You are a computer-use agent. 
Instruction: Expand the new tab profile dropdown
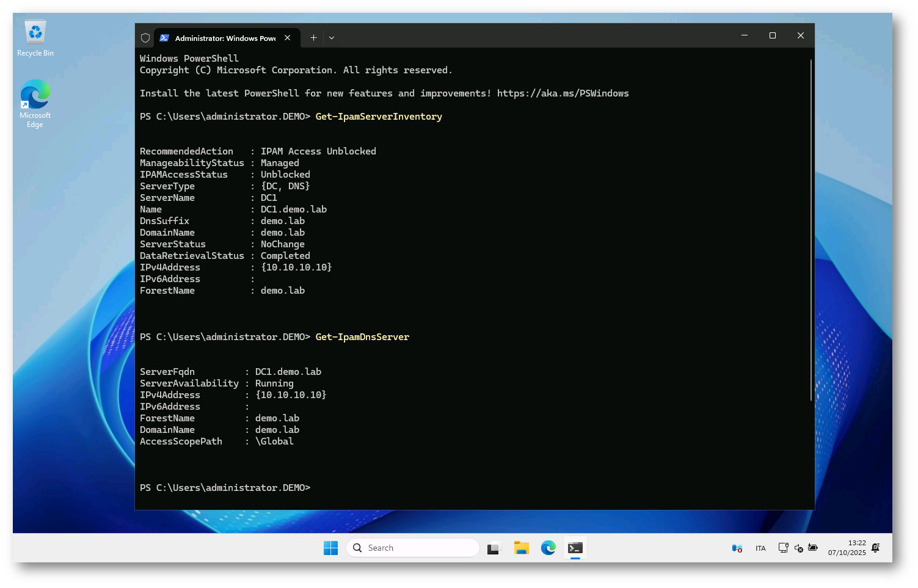pos(332,38)
